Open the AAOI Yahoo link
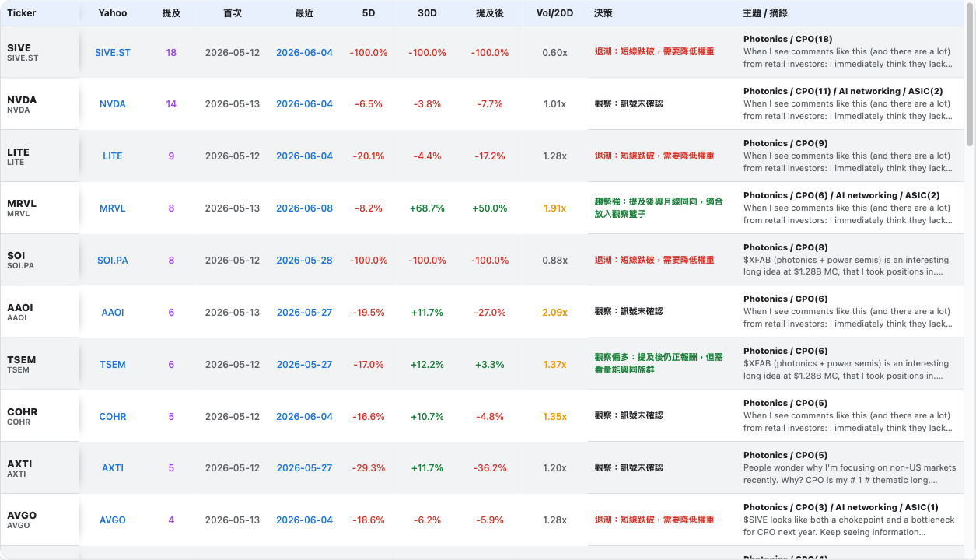This screenshot has width=976, height=560. click(x=113, y=313)
